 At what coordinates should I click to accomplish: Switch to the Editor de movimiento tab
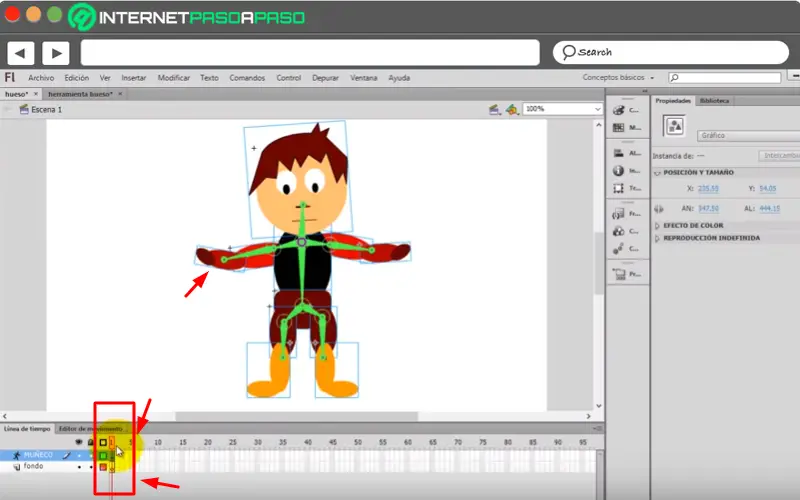coord(90,429)
